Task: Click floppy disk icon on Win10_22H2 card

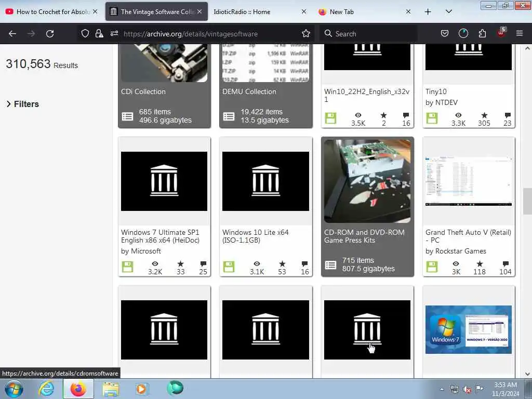Action: point(330,118)
